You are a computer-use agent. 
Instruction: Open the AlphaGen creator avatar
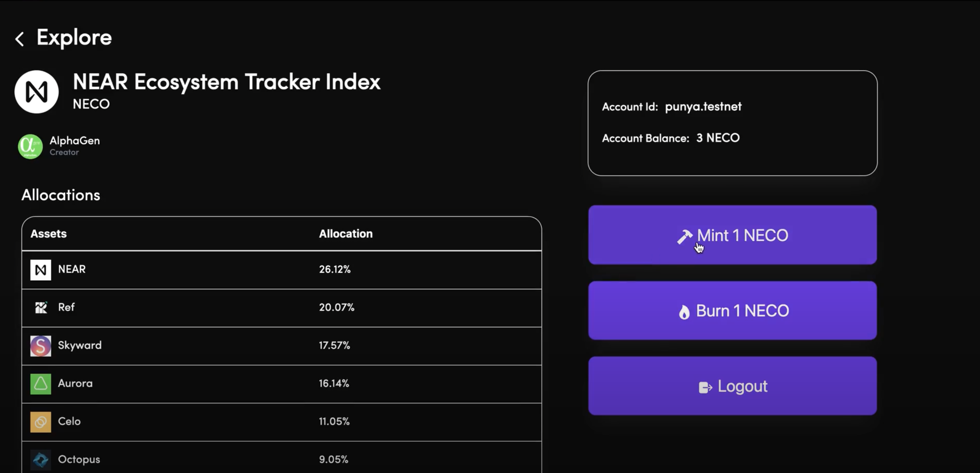click(30, 146)
